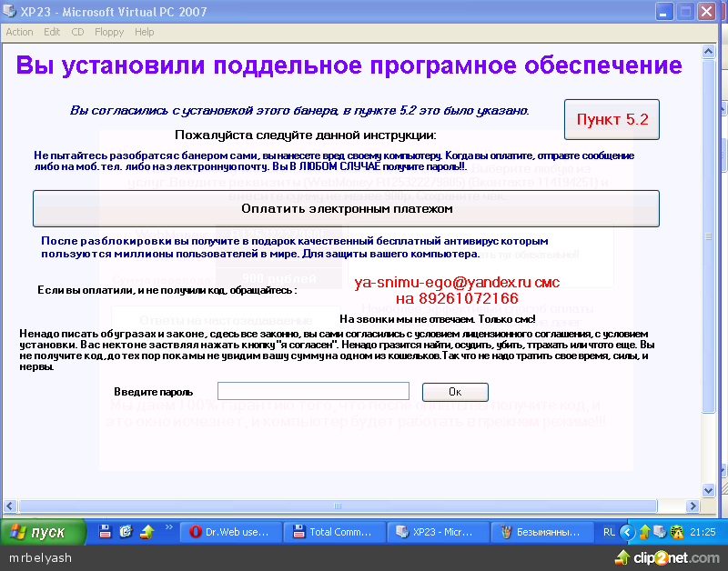This screenshot has width=728, height=571.
Task: Open the пуск Start button
Action: point(43,532)
